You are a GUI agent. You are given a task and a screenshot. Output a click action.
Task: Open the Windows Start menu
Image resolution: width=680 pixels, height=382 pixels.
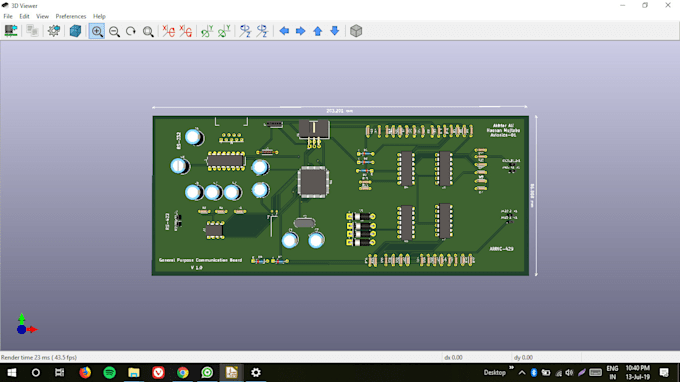(12, 372)
